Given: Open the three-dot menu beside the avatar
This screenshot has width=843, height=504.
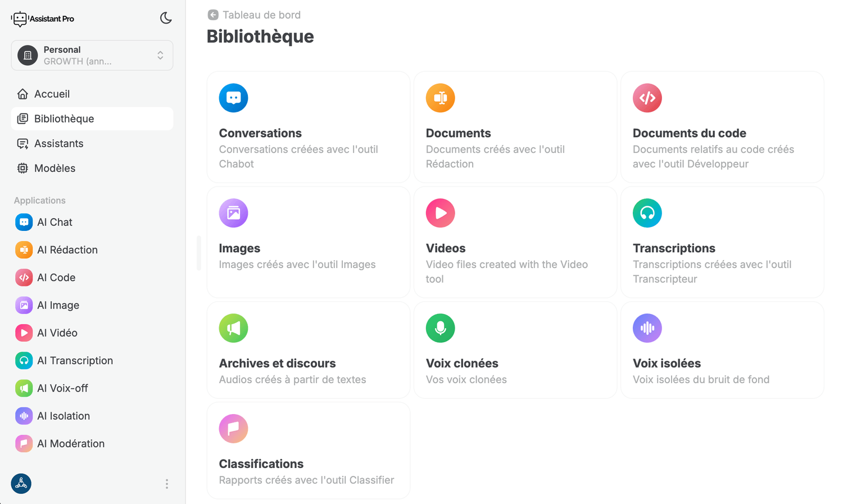Looking at the screenshot, I should click(x=167, y=484).
